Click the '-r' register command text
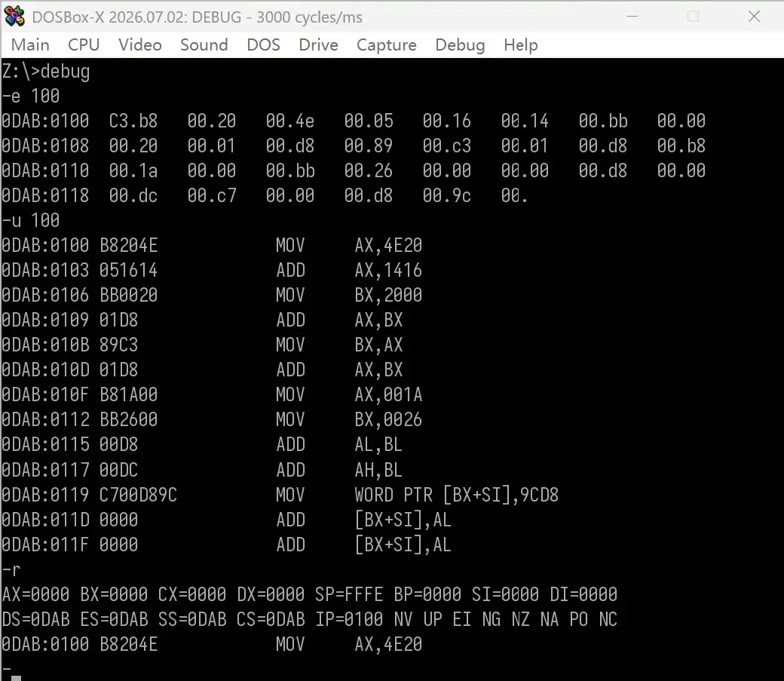The image size is (784, 681). (11, 570)
